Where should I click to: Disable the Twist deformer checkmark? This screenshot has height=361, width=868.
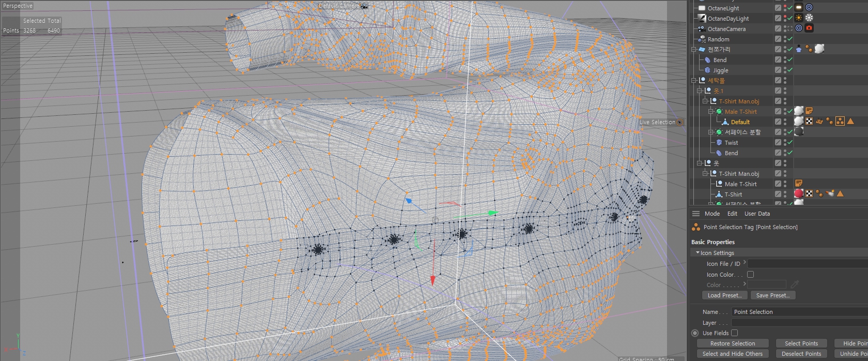pos(790,142)
